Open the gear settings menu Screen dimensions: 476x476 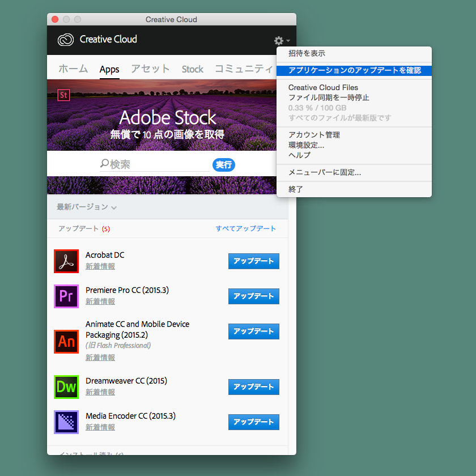(x=282, y=40)
